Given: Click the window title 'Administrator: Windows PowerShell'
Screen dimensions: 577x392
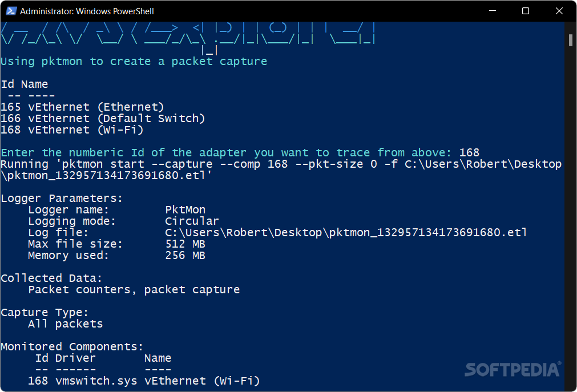Looking at the screenshot, I should (87, 11).
